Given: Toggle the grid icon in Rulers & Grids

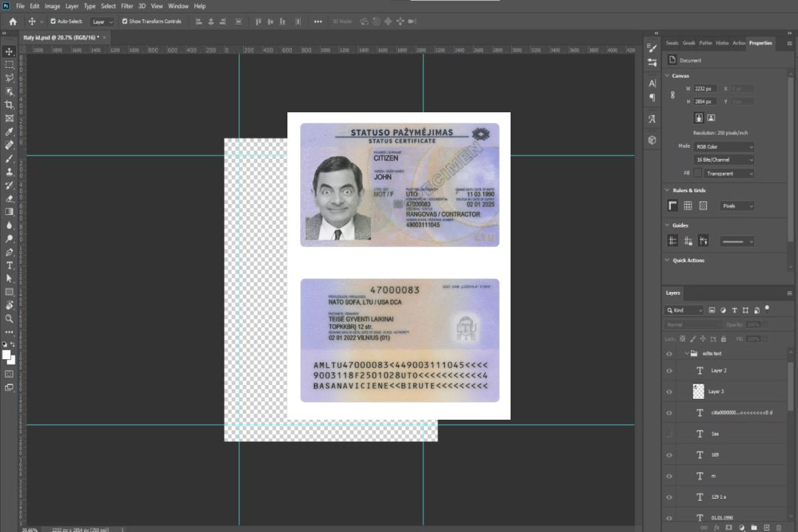Looking at the screenshot, I should [688, 205].
